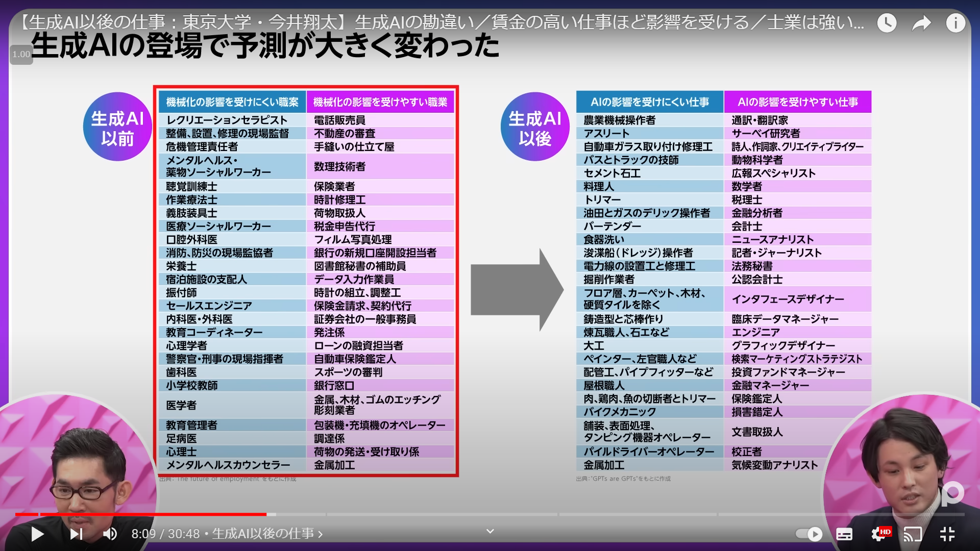Show video info cards icon
Image resolution: width=980 pixels, height=551 pixels.
click(955, 23)
